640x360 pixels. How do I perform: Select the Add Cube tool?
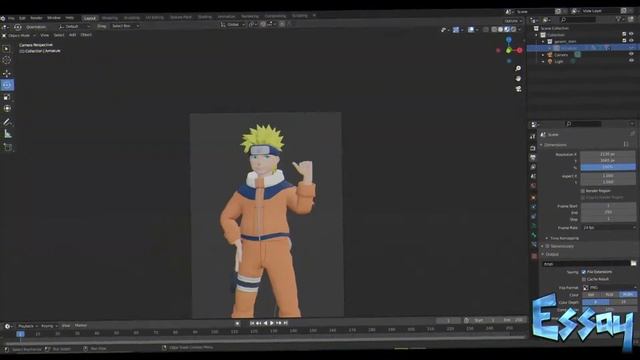8,147
